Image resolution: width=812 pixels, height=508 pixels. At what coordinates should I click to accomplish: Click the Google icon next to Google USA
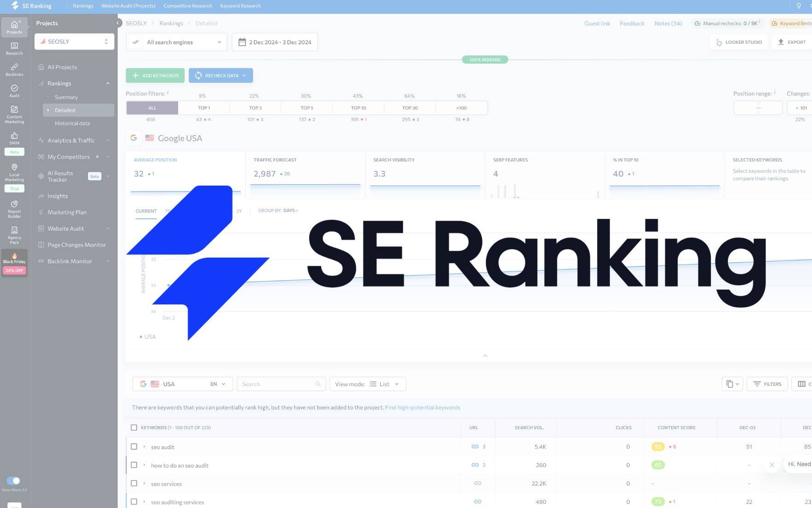tap(133, 138)
